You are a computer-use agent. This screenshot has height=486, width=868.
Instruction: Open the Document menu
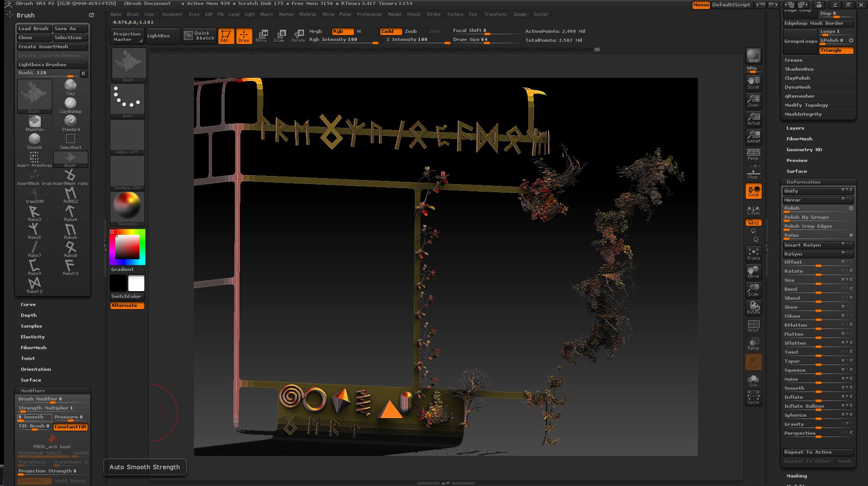coord(172,14)
